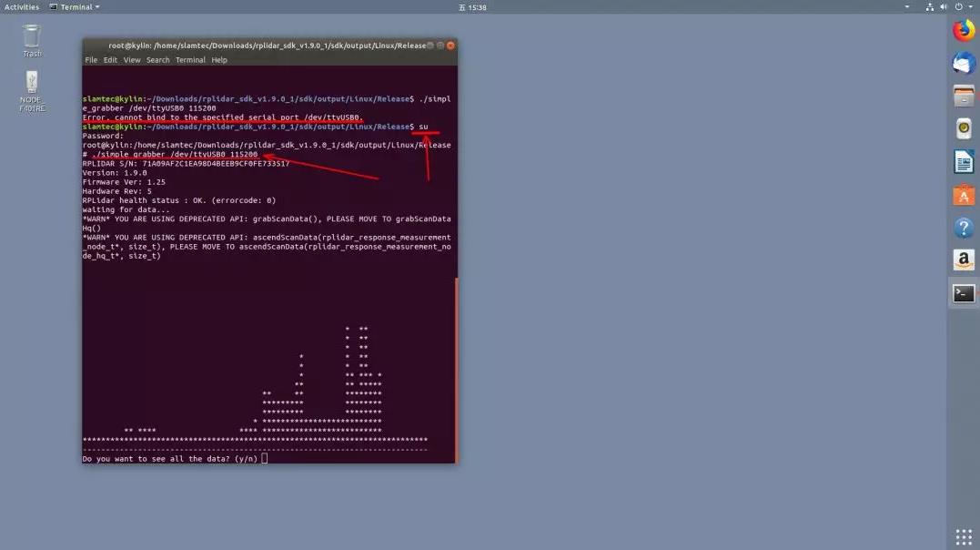Open the Terminal app menu in top bar
Viewport: 980px width, 550px height.
(x=75, y=7)
